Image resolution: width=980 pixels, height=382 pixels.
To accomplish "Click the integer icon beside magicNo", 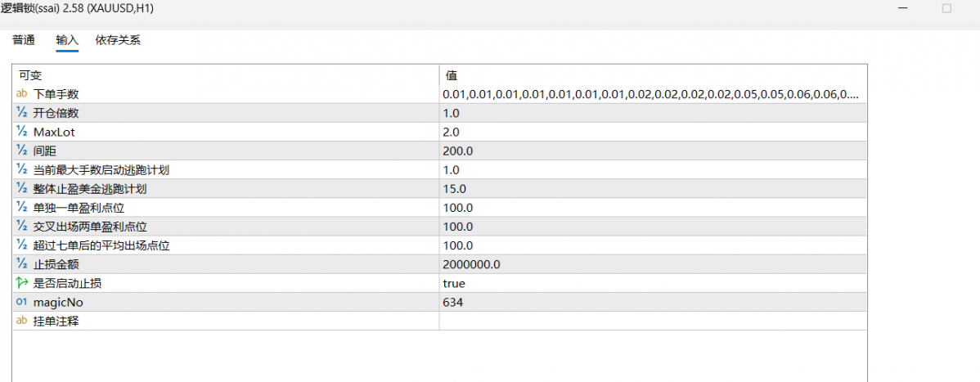I will coord(21,302).
